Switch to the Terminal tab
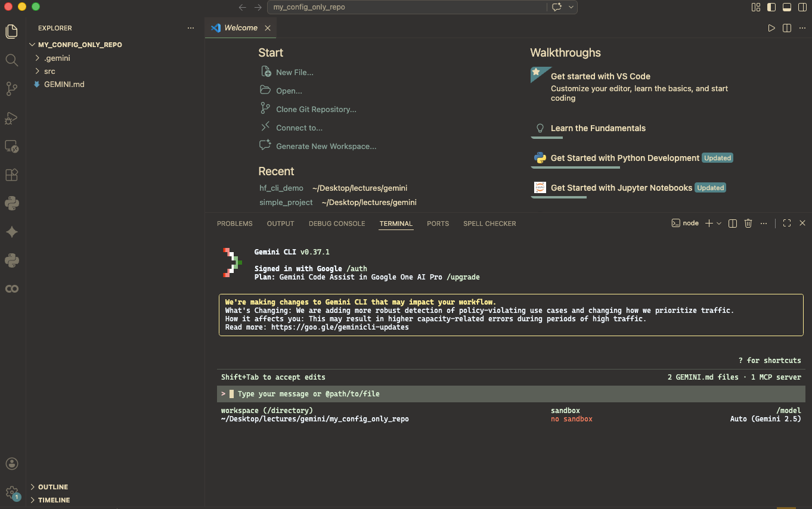 coord(396,224)
